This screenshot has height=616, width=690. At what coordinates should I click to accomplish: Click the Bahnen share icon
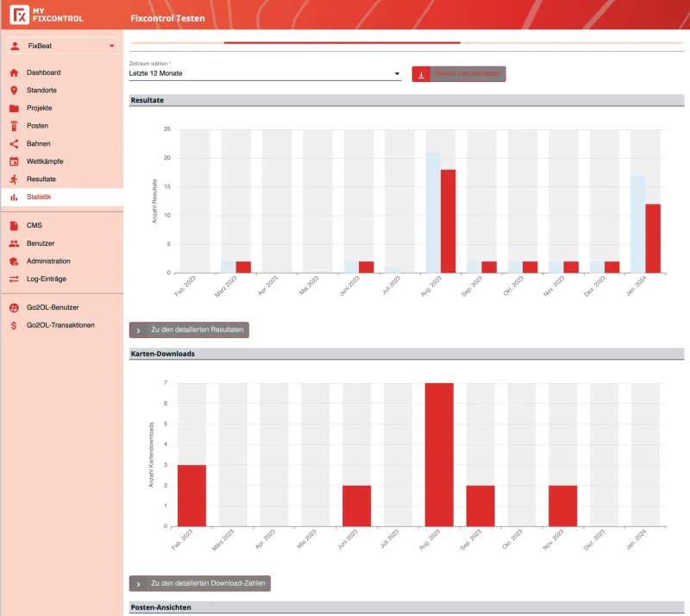[x=14, y=144]
